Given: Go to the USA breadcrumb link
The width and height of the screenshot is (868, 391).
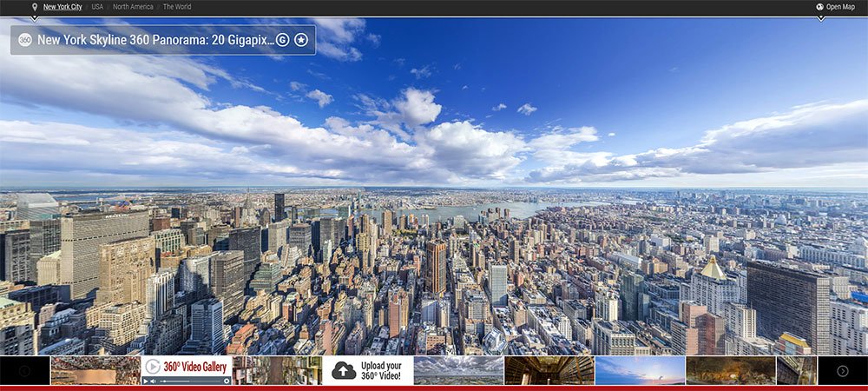Looking at the screenshot, I should [x=97, y=7].
